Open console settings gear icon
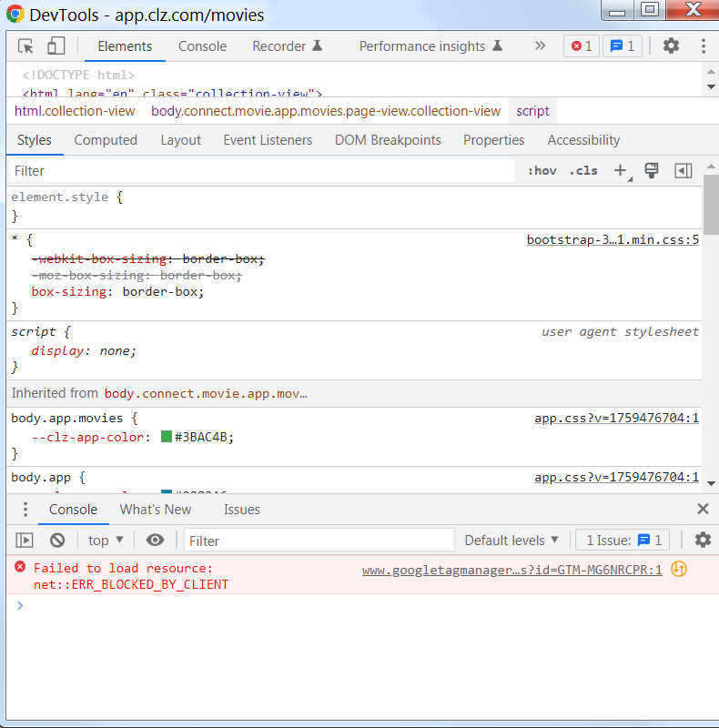This screenshot has width=719, height=728. coord(702,541)
